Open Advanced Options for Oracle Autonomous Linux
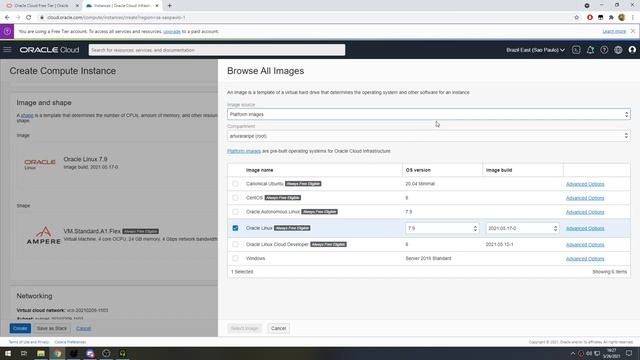Screen dimensions: 640x360 click(585, 212)
